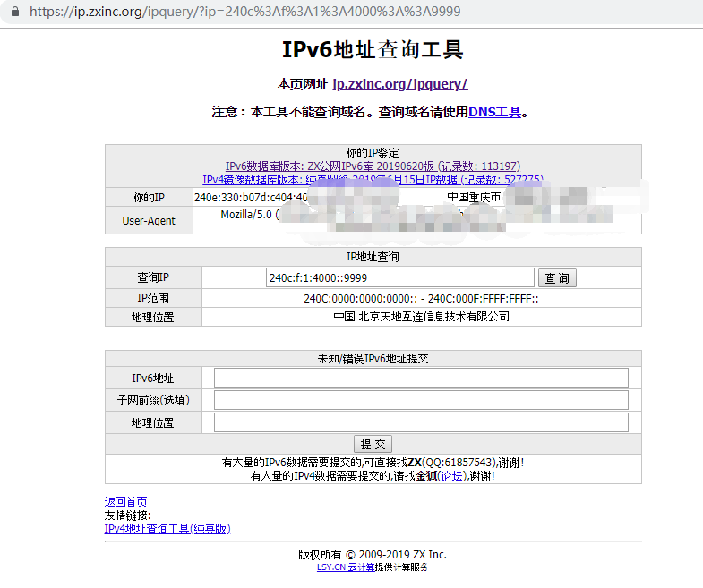This screenshot has height=588, width=703.
Task: Click the 查询IP row label
Action: point(153,277)
